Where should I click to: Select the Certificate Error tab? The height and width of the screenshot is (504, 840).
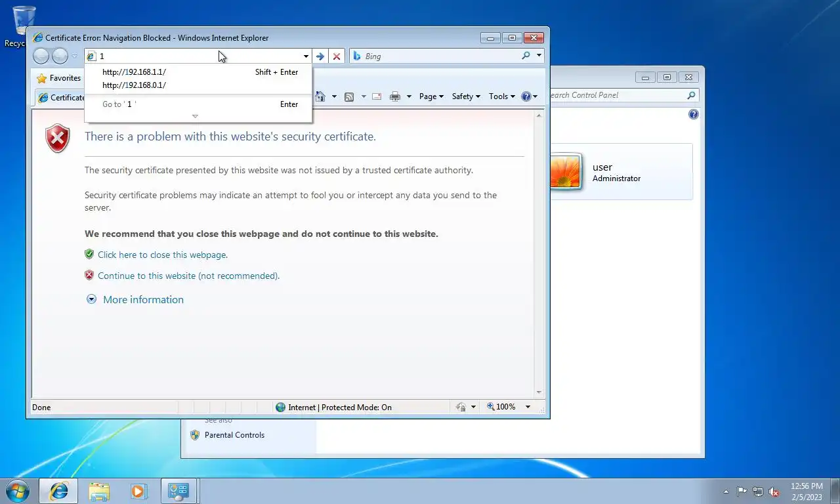tap(60, 98)
